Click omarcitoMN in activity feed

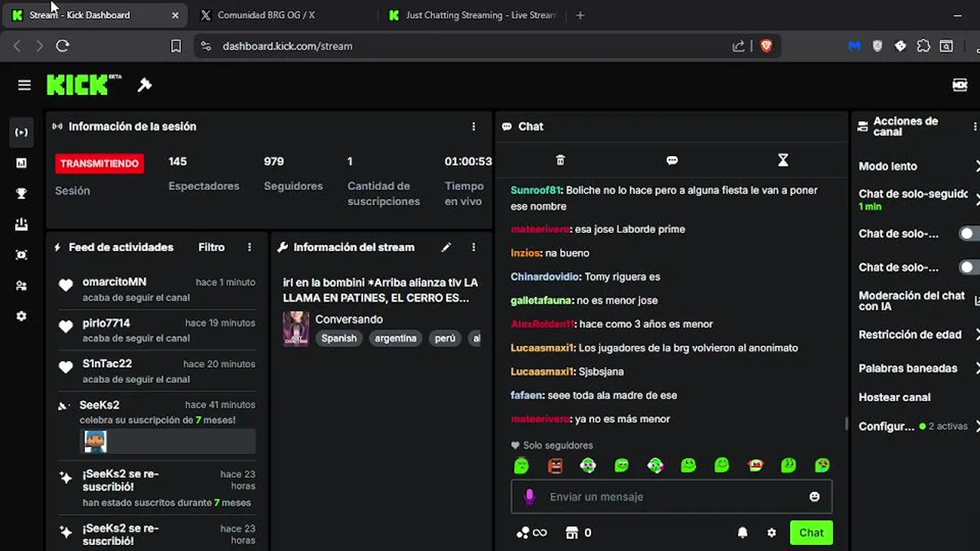[115, 282]
